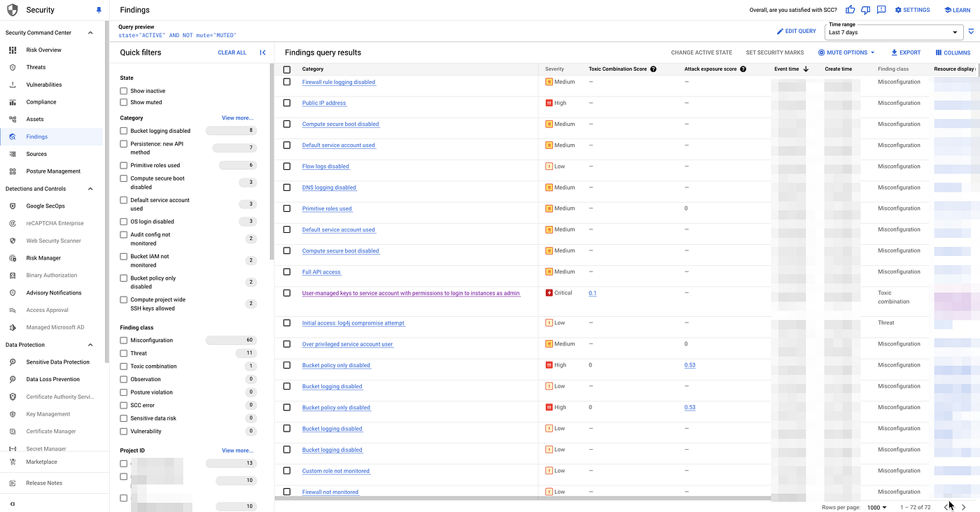The height and width of the screenshot is (512, 980).
Task: Check the Toxic combination filter
Action: pos(124,366)
